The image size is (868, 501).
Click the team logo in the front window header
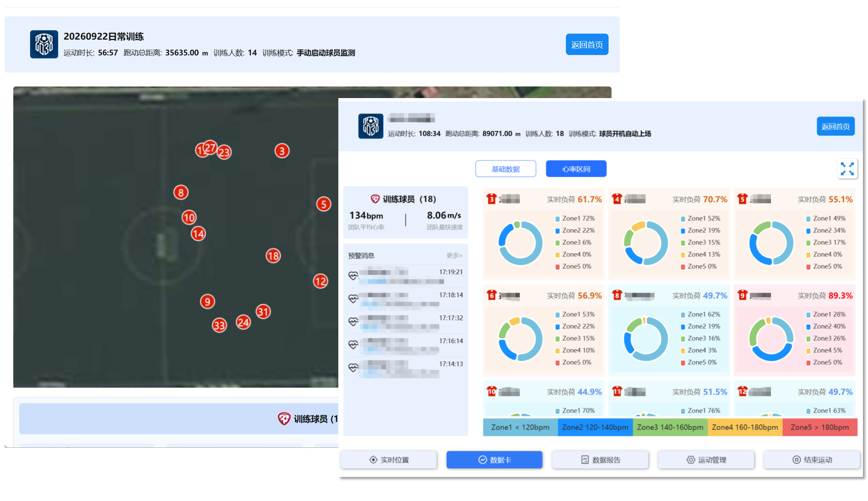[371, 126]
